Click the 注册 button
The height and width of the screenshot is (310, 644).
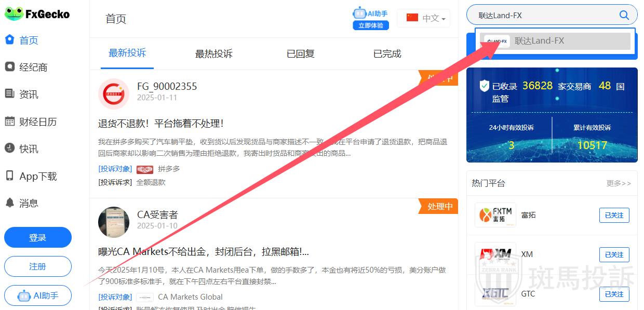(37, 266)
